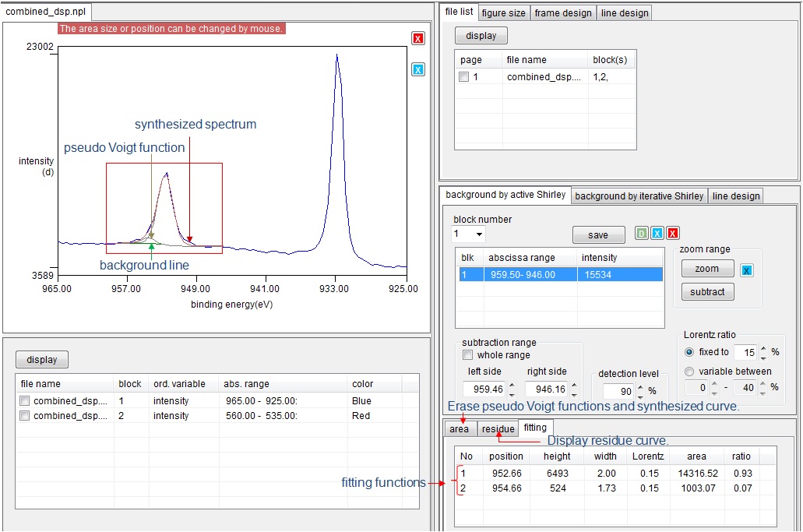
Task: Increase the detection level percentage
Action: point(640,387)
